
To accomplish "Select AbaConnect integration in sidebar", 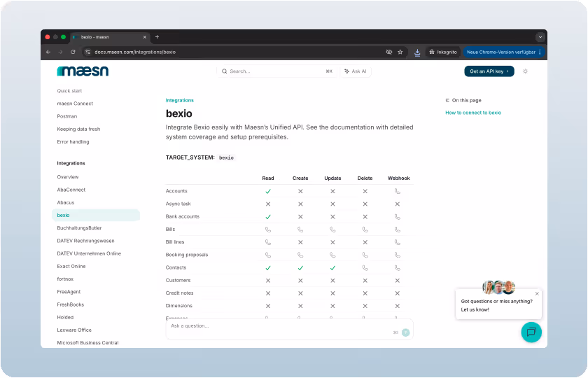I will 71,190.
